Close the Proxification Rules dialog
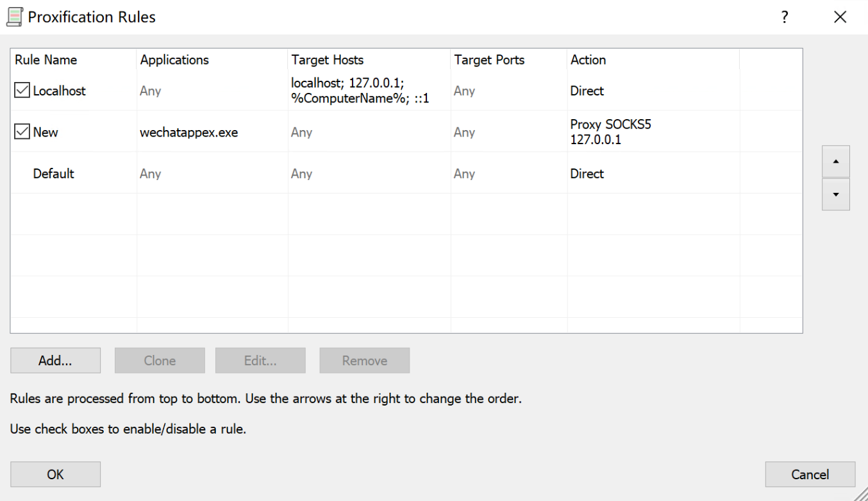Viewport: 868px width, 501px height. click(x=840, y=17)
